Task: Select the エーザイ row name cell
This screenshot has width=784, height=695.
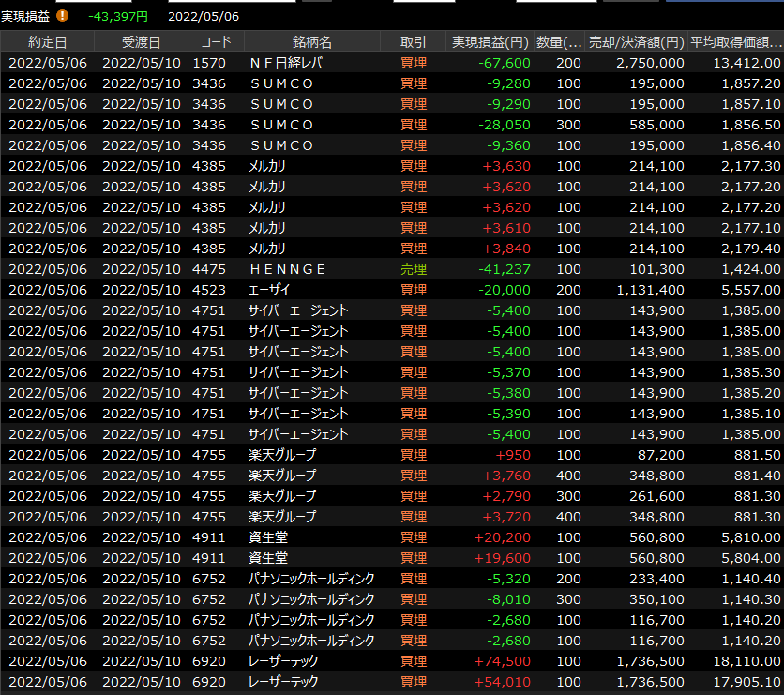Action: [268, 290]
